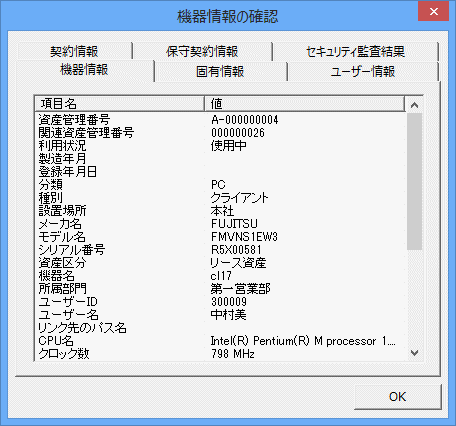Image resolution: width=456 pixels, height=426 pixels.
Task: Click the value FMVNS1EW3
Action: 244,237
